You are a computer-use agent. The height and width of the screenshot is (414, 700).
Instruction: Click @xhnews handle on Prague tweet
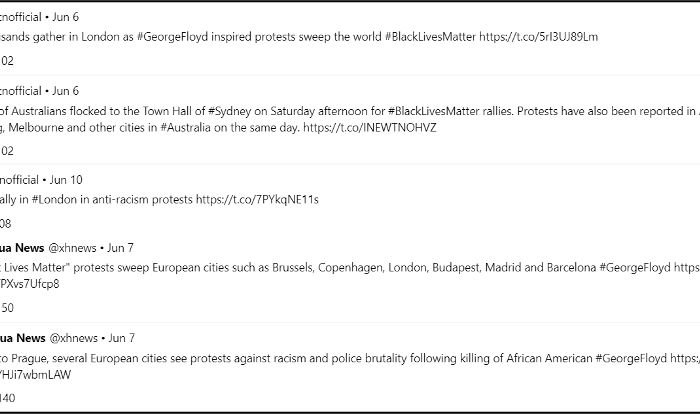(x=73, y=338)
